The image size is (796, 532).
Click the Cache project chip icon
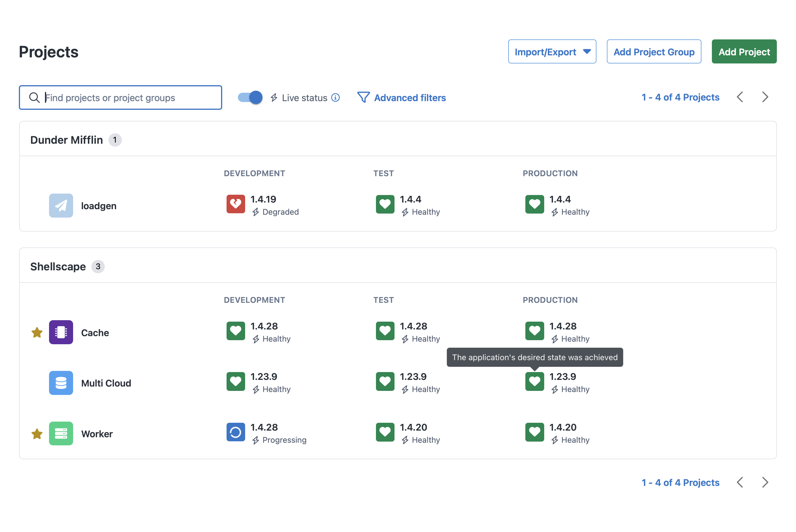61,332
